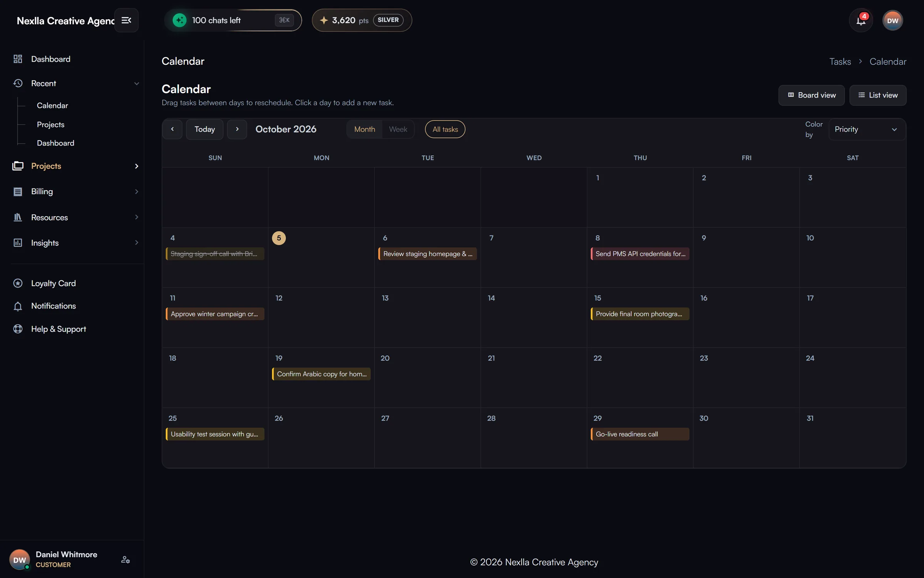Open the Color by Priority dropdown

click(867, 129)
